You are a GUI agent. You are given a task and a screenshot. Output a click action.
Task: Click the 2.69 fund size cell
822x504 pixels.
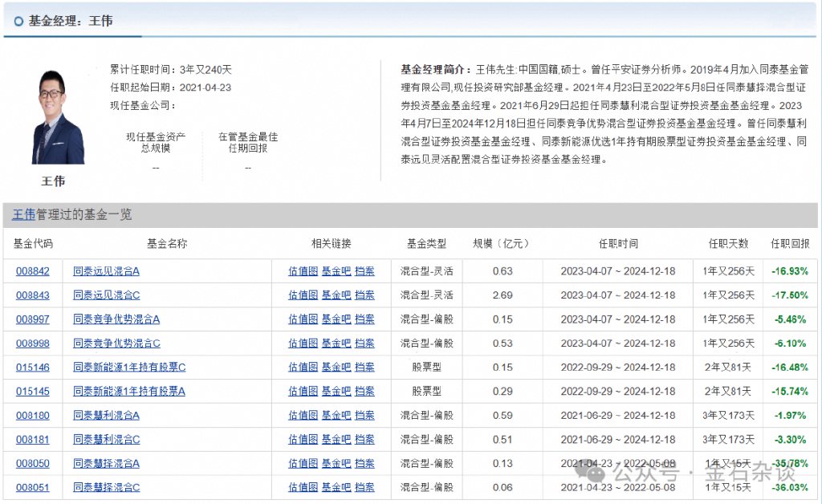point(503,295)
